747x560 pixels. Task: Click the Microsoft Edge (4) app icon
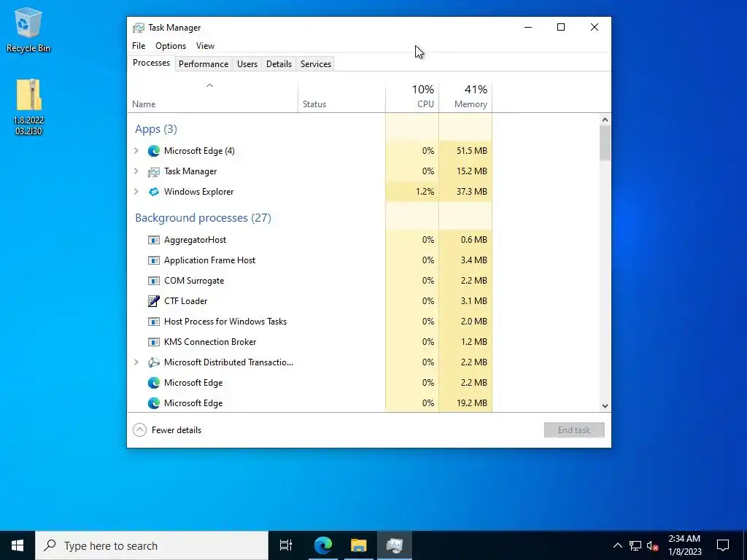153,151
